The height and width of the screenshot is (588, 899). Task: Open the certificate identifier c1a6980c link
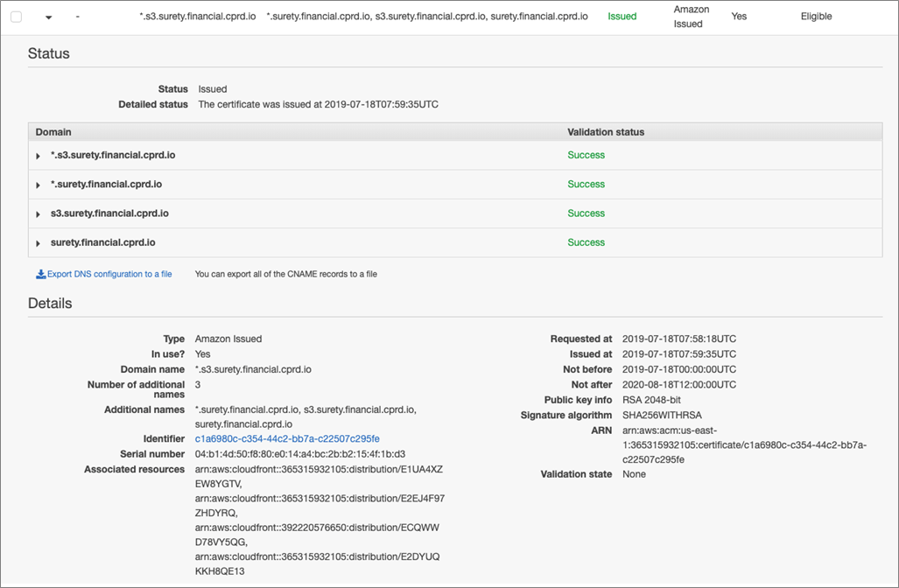pyautogui.click(x=287, y=438)
